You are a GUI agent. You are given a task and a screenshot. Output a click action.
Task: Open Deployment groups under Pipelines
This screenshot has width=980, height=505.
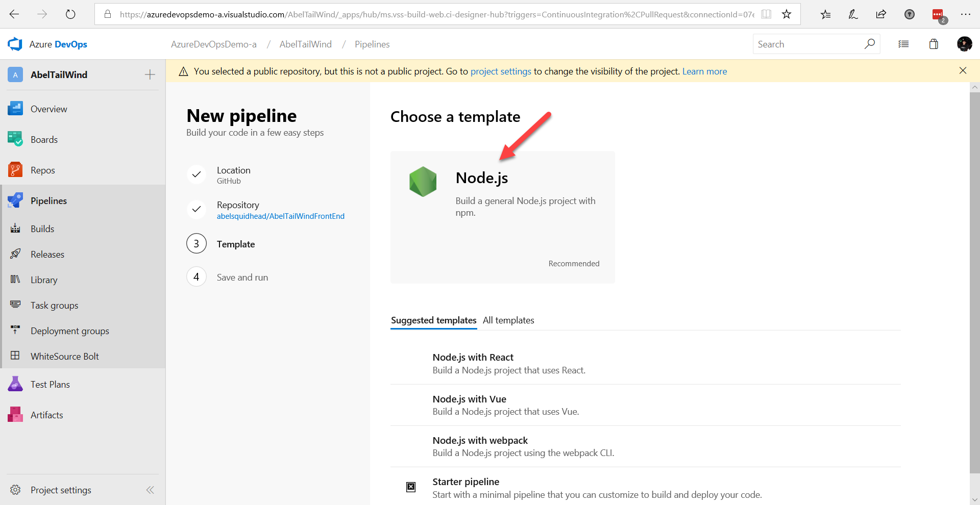[83, 331]
